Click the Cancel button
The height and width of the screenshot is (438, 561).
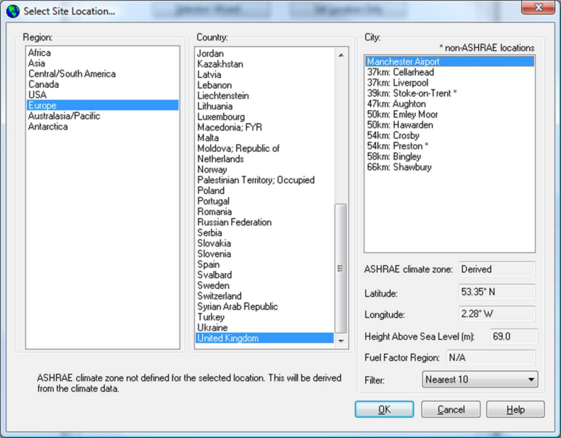coord(451,409)
